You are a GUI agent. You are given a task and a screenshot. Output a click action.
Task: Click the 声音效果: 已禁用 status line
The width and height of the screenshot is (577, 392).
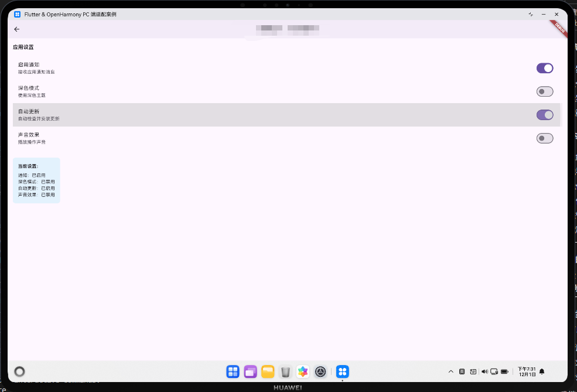click(x=36, y=195)
